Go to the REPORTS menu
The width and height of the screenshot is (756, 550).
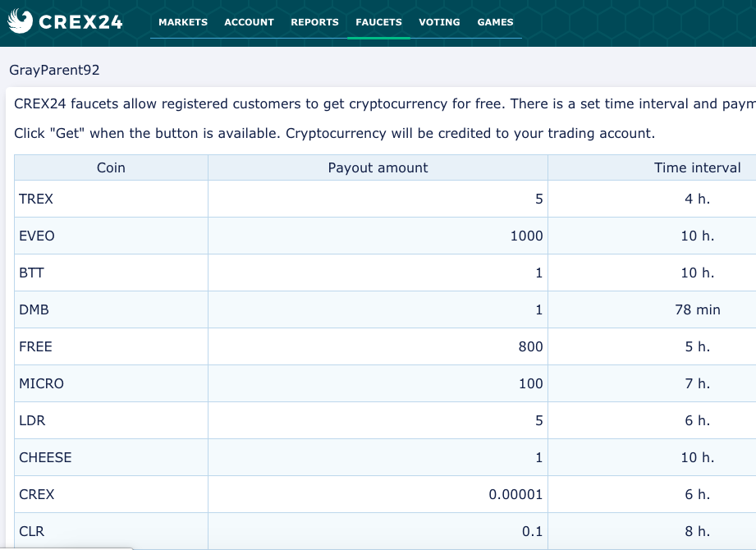[314, 22]
